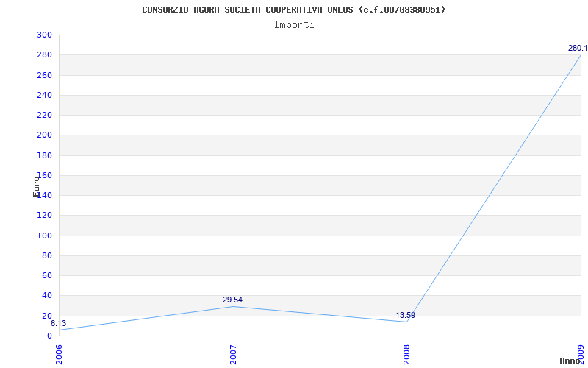Click the Importi subtitle
This screenshot has height=368, width=588.
[x=294, y=24]
